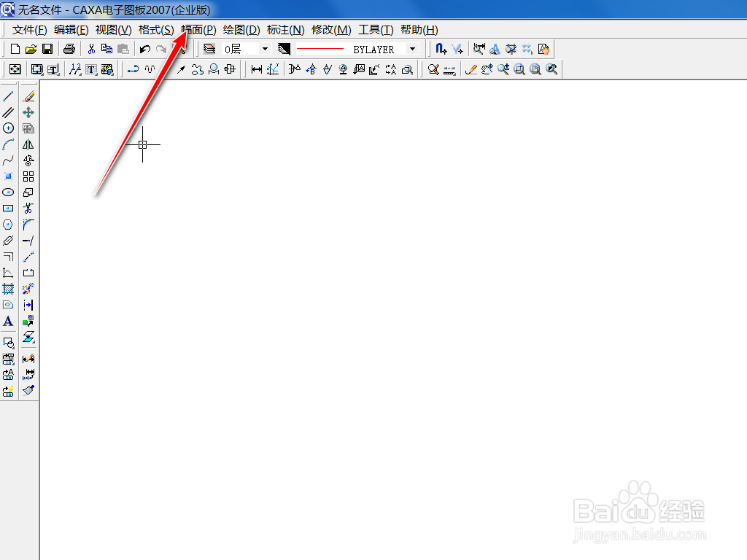Click the surface roughness symbol icon
This screenshot has width=747, height=560.
[327, 69]
